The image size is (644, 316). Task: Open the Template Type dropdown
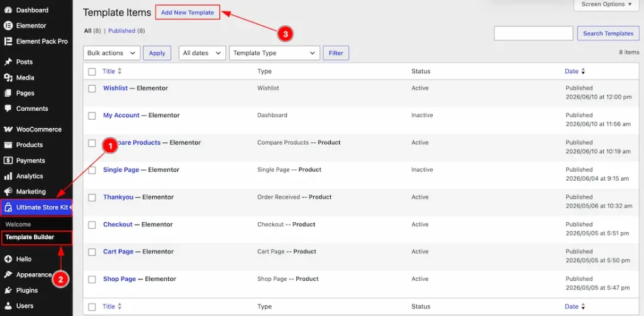point(274,53)
